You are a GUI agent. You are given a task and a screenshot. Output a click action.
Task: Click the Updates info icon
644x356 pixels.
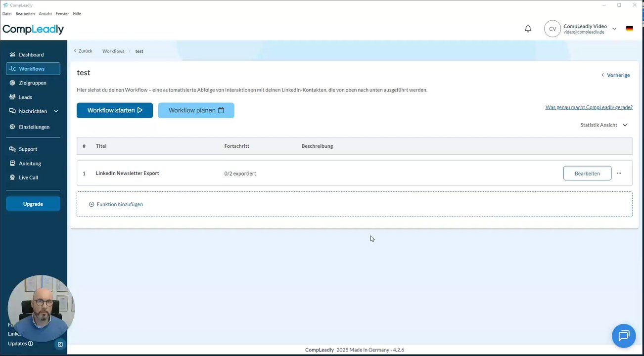(x=31, y=344)
